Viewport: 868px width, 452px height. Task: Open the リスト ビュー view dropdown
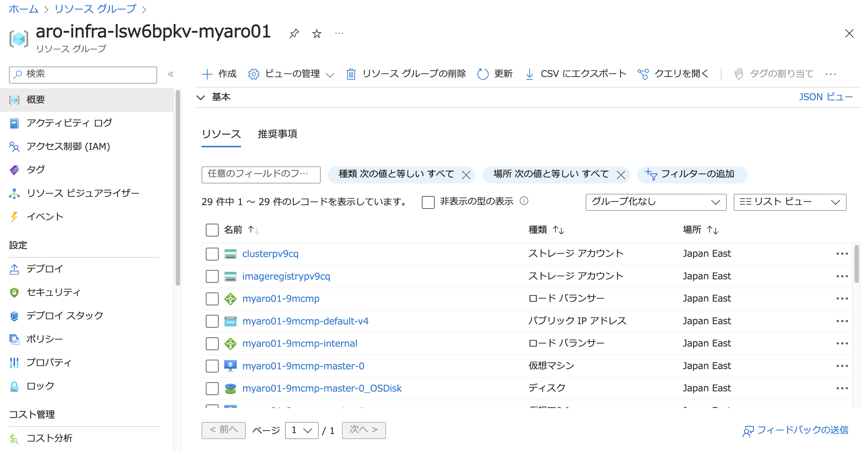[790, 202]
